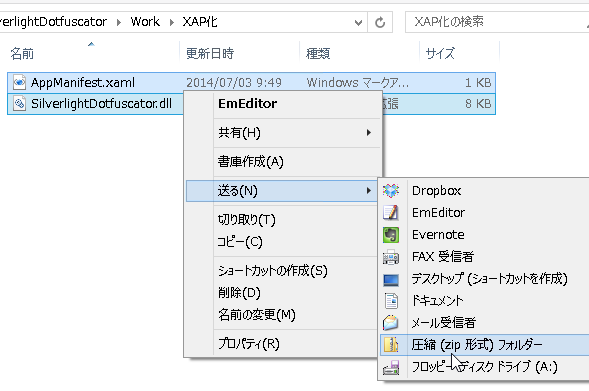The width and height of the screenshot is (589, 391).
Task: Expand the 共有(H) submenu arrow
Action: (369, 133)
